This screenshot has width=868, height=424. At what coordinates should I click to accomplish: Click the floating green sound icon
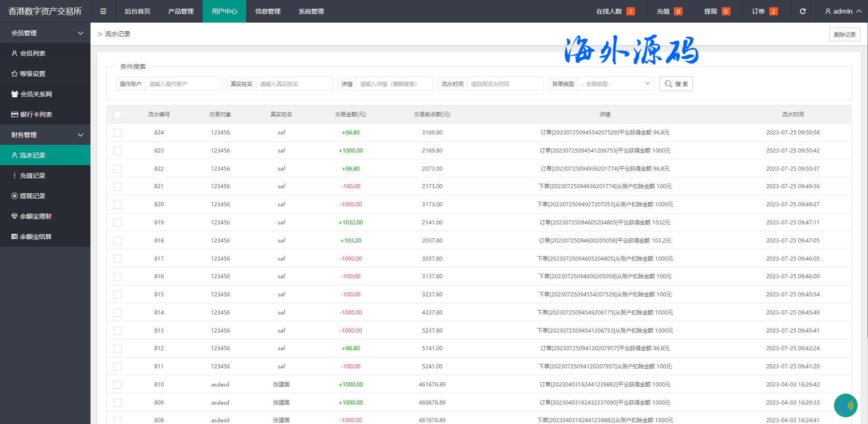coord(845,405)
